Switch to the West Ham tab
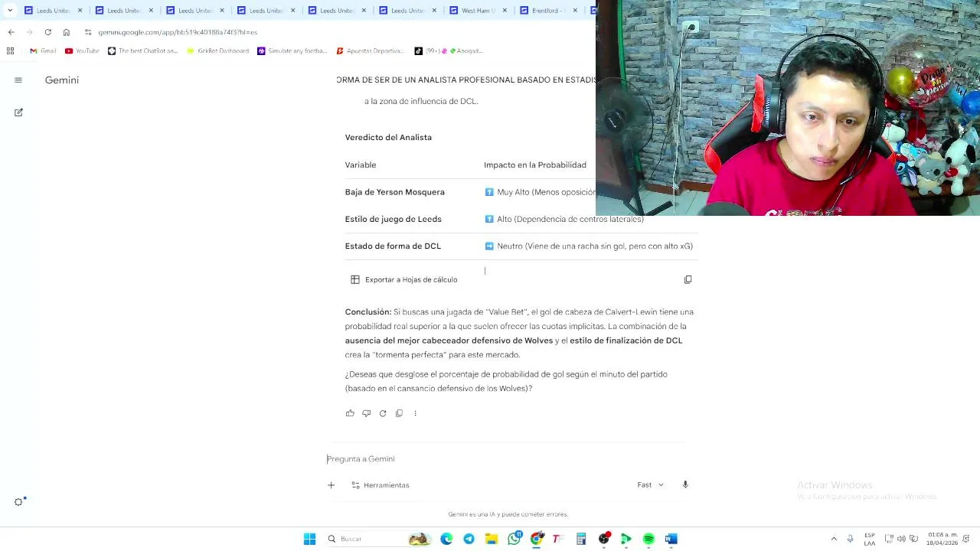This screenshot has width=980, height=551. pyautogui.click(x=475, y=11)
